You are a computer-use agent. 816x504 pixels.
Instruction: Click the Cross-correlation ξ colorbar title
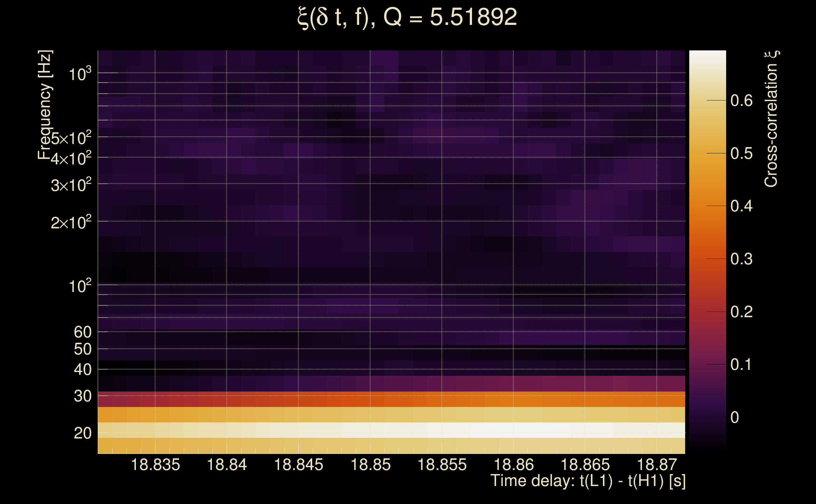pyautogui.click(x=771, y=119)
